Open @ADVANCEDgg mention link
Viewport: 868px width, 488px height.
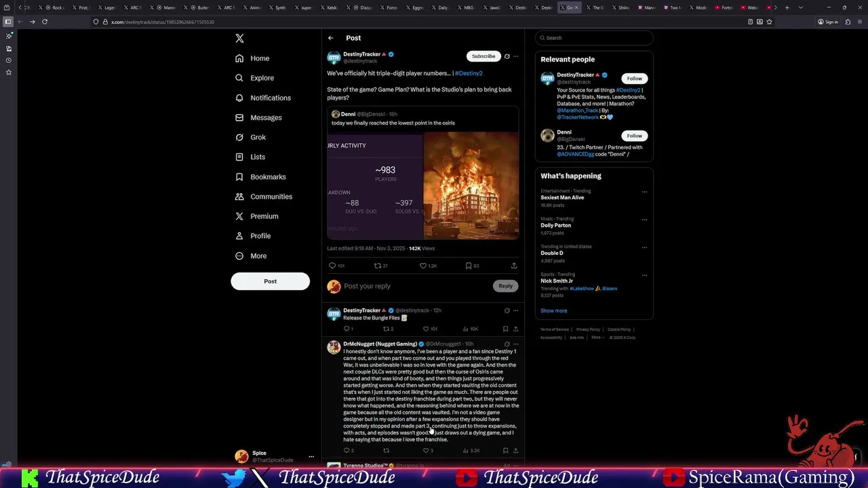pos(575,154)
